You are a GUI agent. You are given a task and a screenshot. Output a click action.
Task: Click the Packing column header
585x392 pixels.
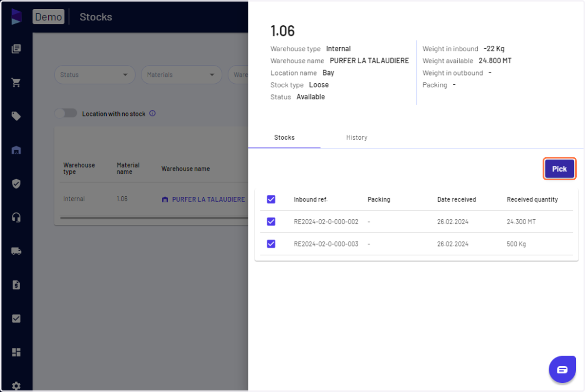[379, 200]
